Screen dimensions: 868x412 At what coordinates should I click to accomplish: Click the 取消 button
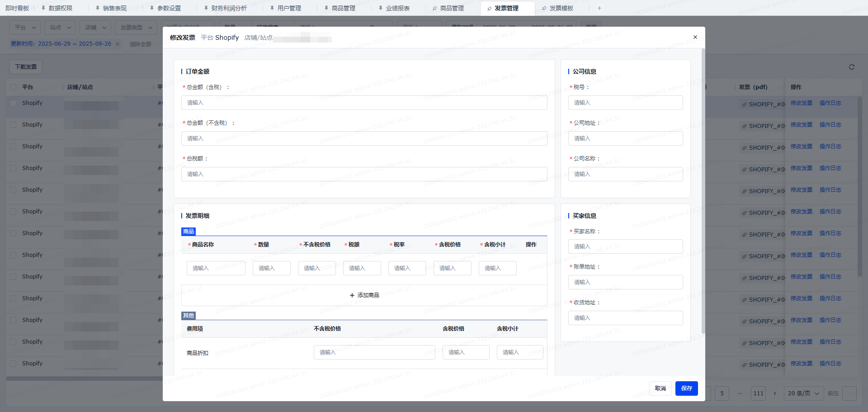(660, 388)
